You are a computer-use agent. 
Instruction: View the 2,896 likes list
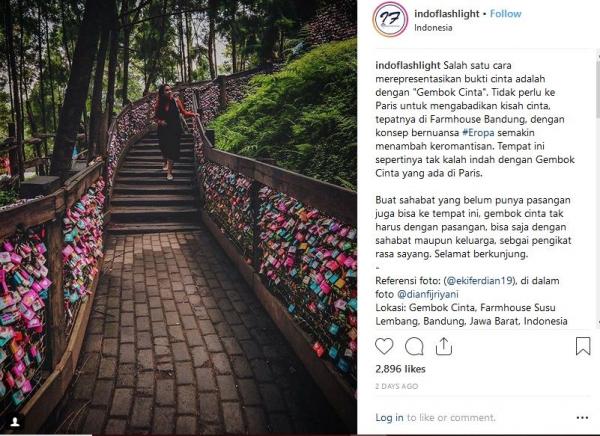tap(400, 369)
